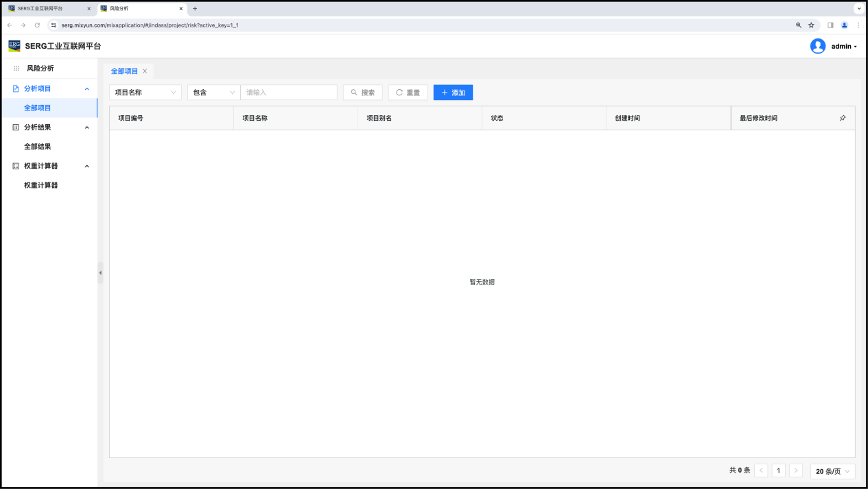Image resolution: width=868 pixels, height=489 pixels.
Task: Collapse the 权重计算器 menu section
Action: [86, 166]
